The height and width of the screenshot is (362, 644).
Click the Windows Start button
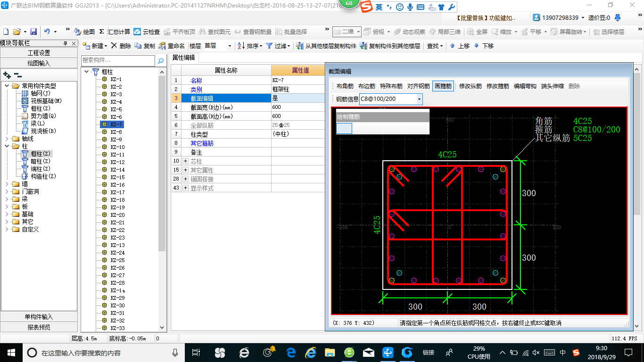pos(10,352)
